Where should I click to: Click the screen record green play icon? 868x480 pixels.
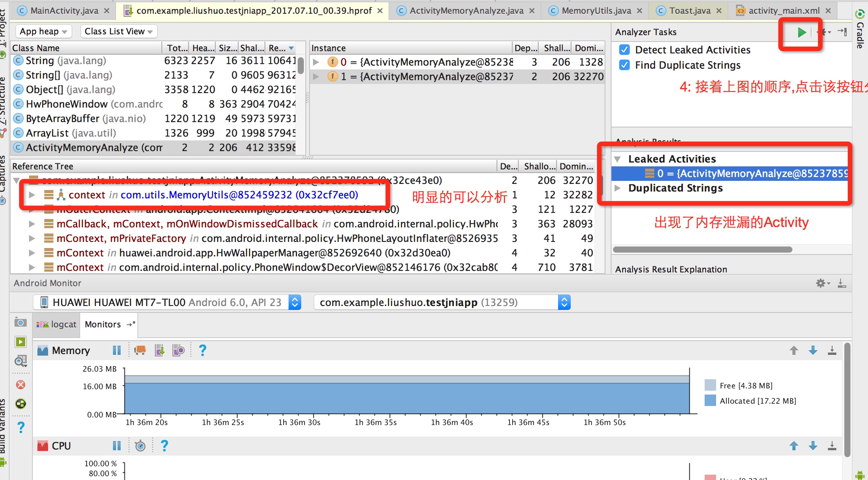[x=21, y=341]
